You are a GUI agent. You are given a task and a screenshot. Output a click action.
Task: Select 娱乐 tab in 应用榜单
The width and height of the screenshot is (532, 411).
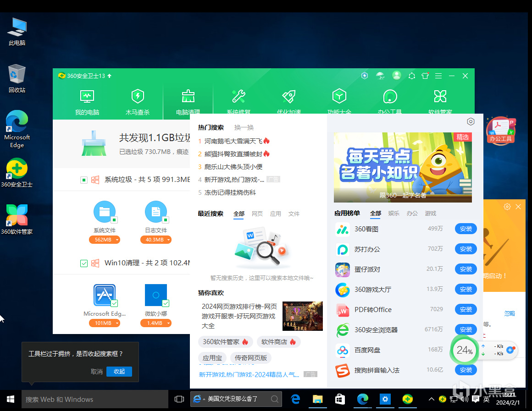pos(394,214)
